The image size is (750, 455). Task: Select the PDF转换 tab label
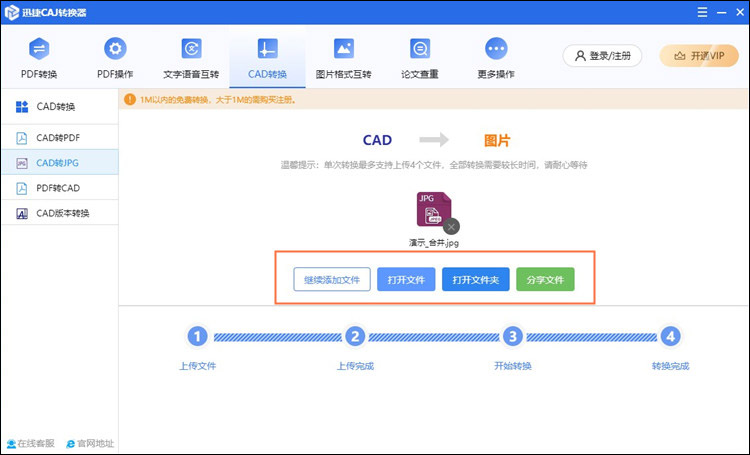(39, 74)
